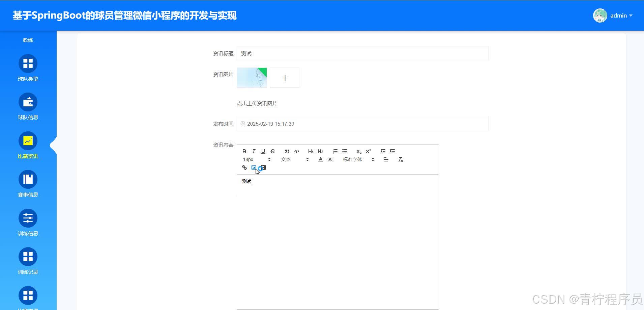644x310 pixels.
Task: Click the insert video icon
Action: click(x=264, y=167)
